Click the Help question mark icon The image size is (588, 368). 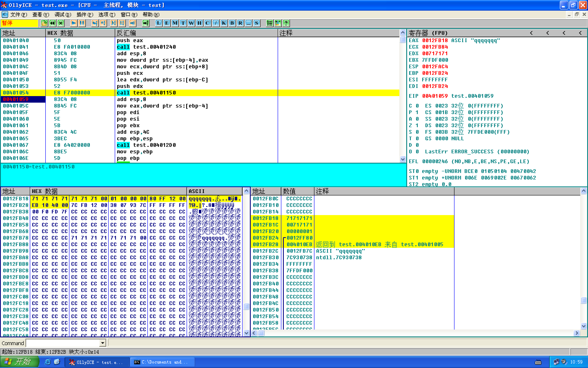tap(286, 23)
